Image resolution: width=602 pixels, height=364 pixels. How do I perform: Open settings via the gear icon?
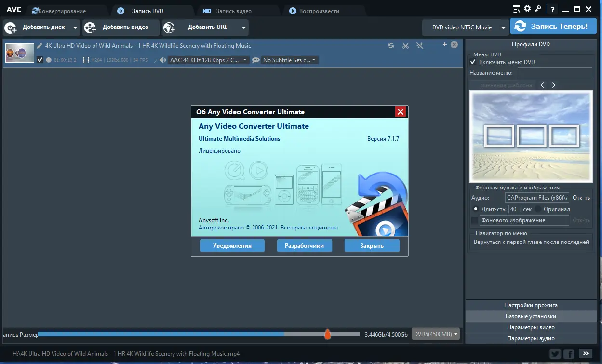527,9
